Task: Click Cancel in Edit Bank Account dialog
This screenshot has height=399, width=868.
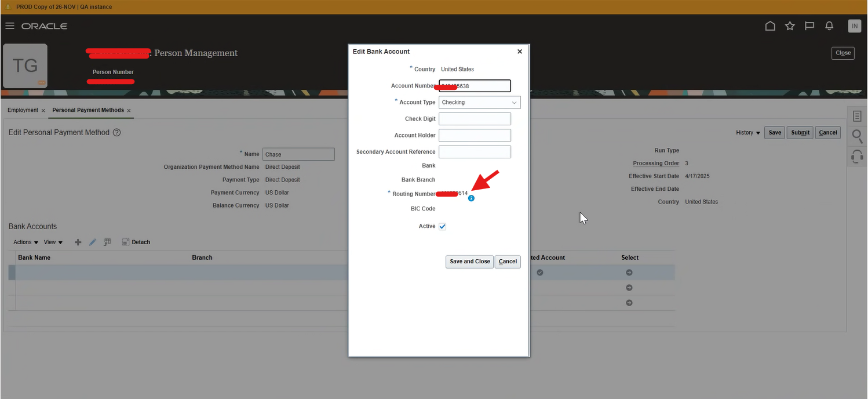Action: (x=508, y=262)
